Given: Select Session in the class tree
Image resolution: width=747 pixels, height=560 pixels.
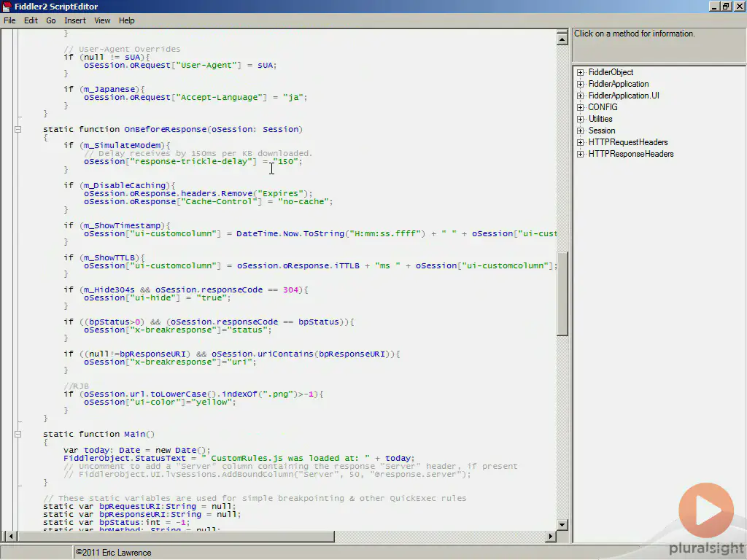Looking at the screenshot, I should (x=602, y=131).
